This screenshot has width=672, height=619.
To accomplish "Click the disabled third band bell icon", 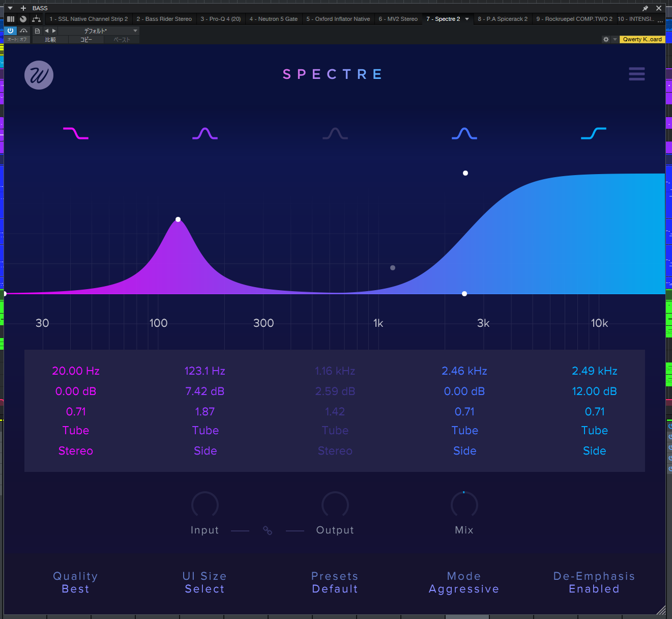I will click(335, 133).
